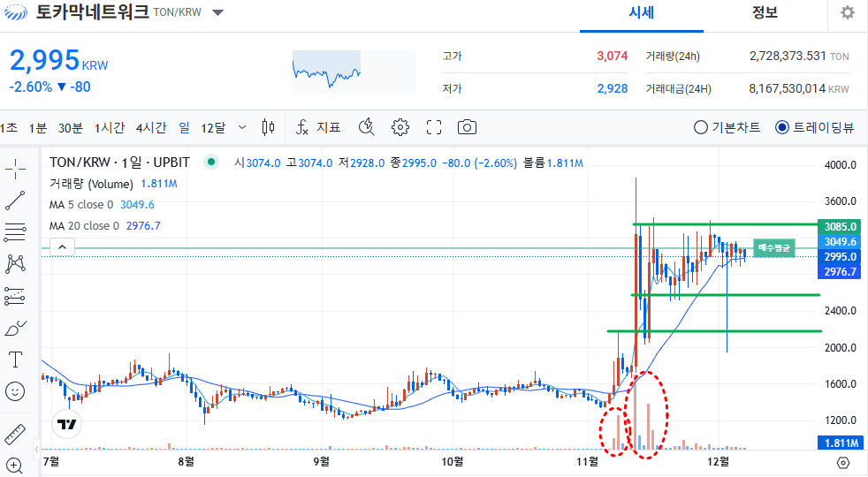Select the brush drawing tool
868x477 pixels.
(x=15, y=328)
